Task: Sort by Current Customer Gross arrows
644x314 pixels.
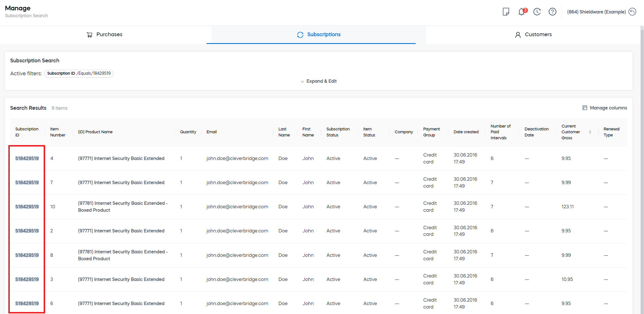Action: 590,132
